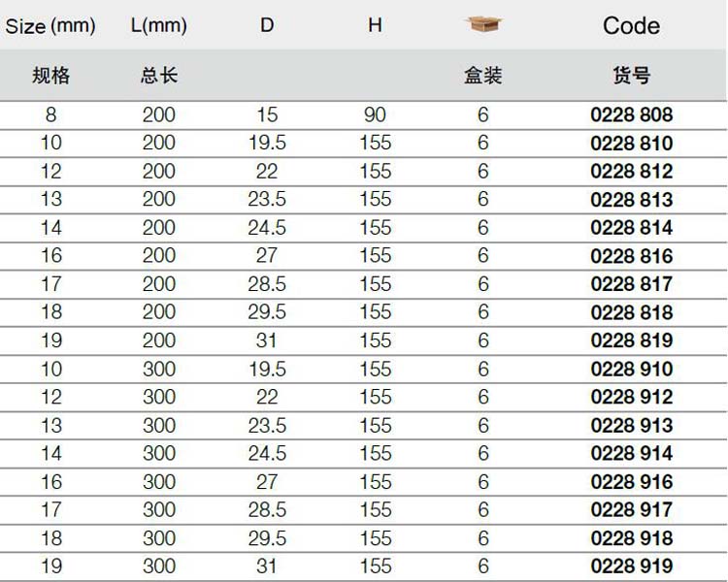Select product code 0228 910
The height and width of the screenshot is (582, 728).
click(x=631, y=370)
